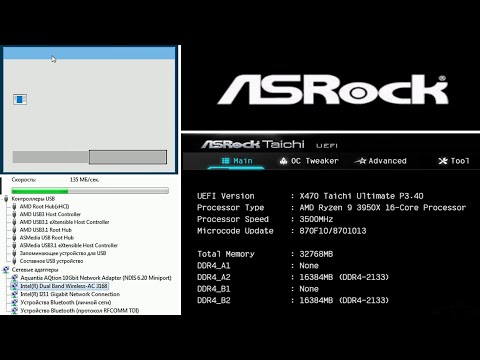Select the AMD USB3 Host Controller entry

[x=50, y=214]
